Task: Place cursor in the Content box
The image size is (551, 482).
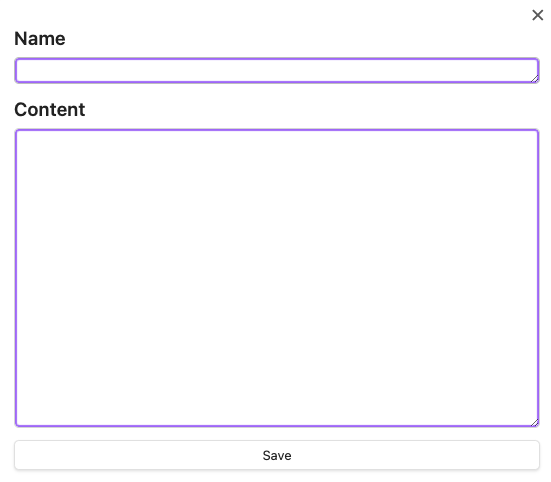Action: point(277,278)
